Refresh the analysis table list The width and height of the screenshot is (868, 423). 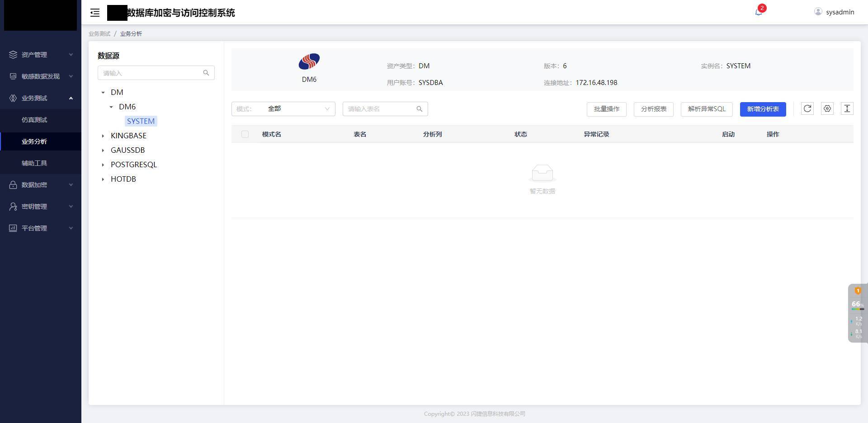[x=807, y=108]
